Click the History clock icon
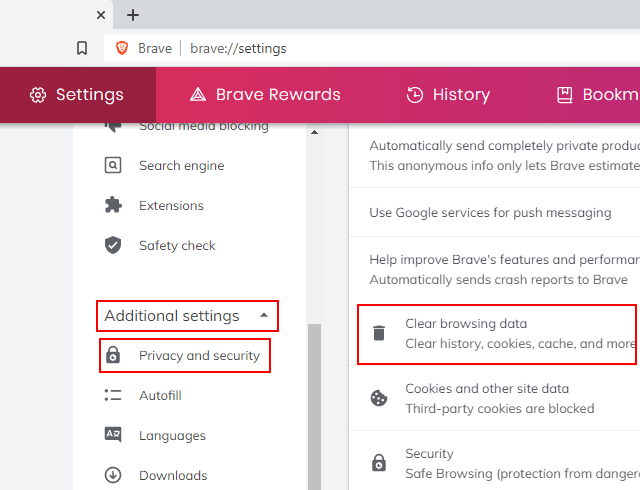The image size is (640, 490). click(415, 95)
